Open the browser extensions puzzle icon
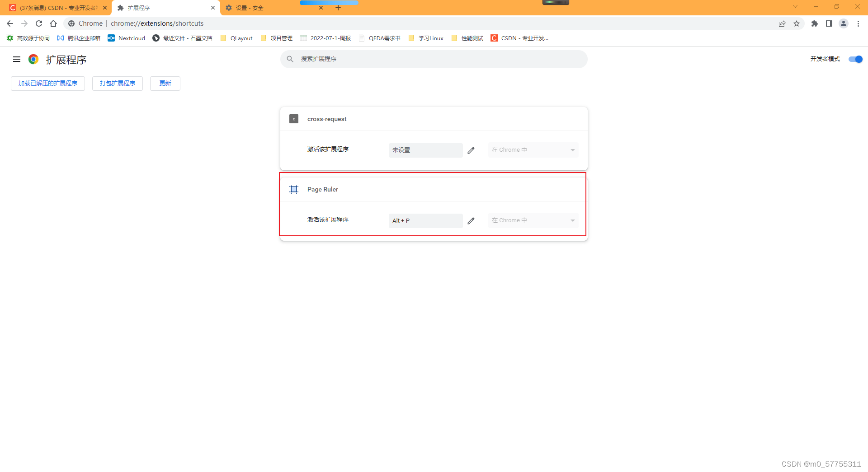 [x=815, y=23]
